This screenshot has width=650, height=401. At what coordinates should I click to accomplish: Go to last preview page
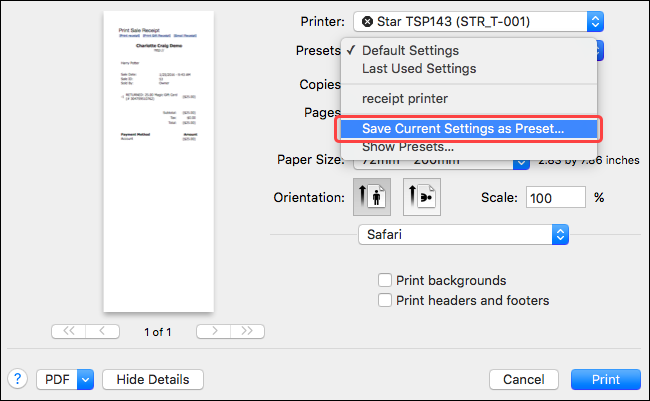click(247, 331)
